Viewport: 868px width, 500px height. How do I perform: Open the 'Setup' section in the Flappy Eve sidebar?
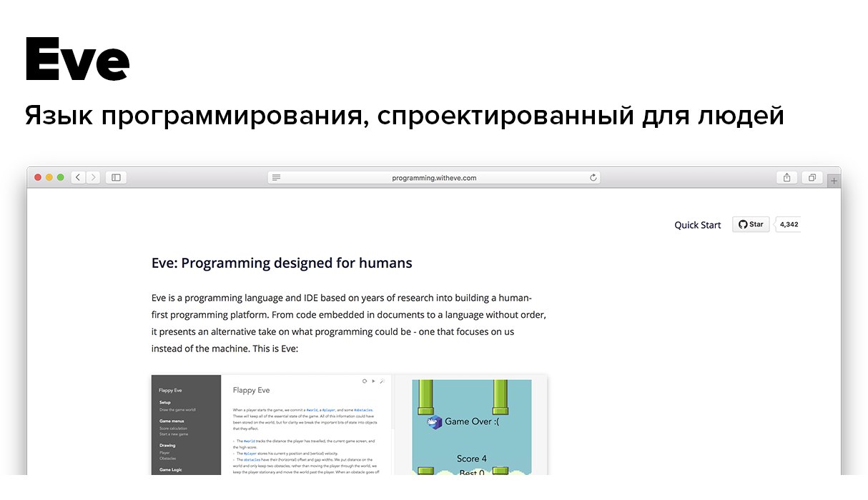165,403
